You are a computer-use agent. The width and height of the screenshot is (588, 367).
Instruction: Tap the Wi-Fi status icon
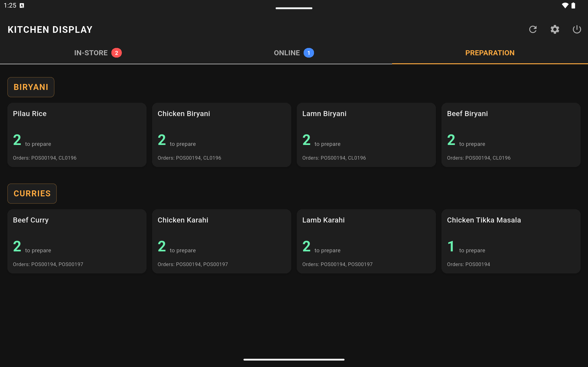565,5
